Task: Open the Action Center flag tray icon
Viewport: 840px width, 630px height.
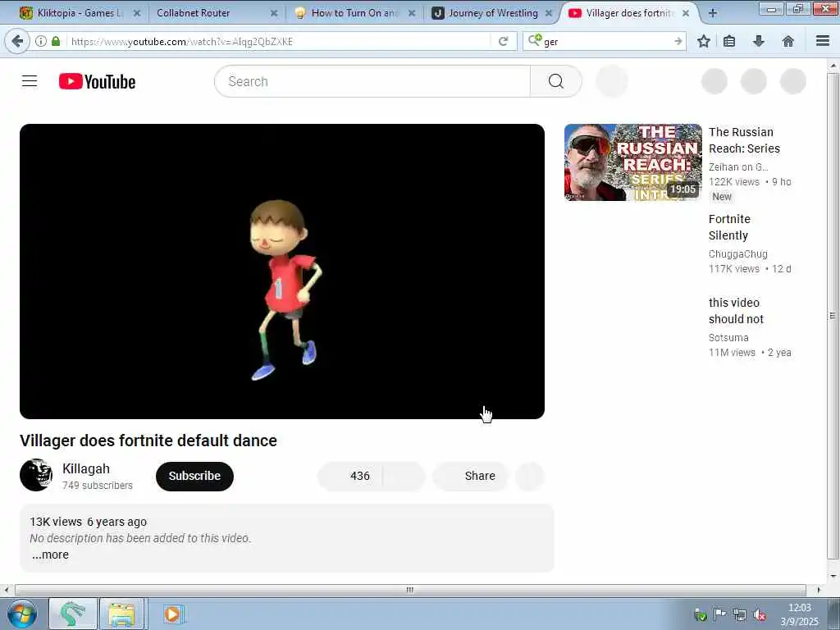Action: coord(719,614)
